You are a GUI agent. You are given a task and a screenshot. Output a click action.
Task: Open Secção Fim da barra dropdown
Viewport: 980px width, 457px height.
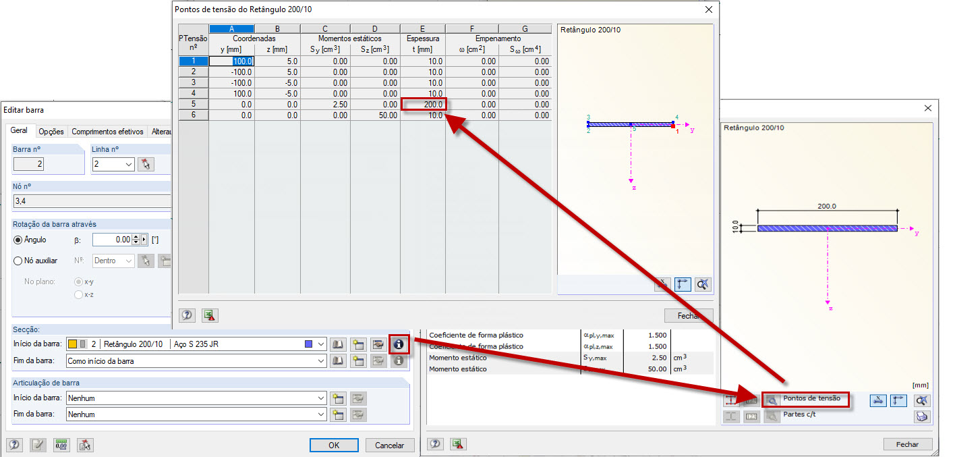click(x=321, y=361)
